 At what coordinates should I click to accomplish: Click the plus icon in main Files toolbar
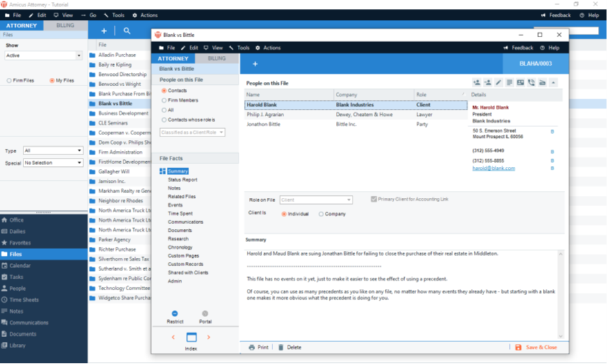pyautogui.click(x=103, y=31)
